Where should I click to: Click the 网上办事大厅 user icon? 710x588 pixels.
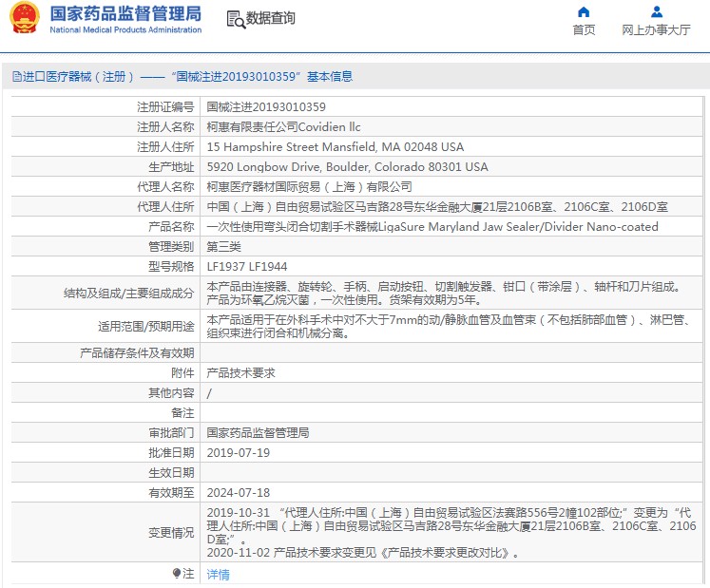point(656,11)
